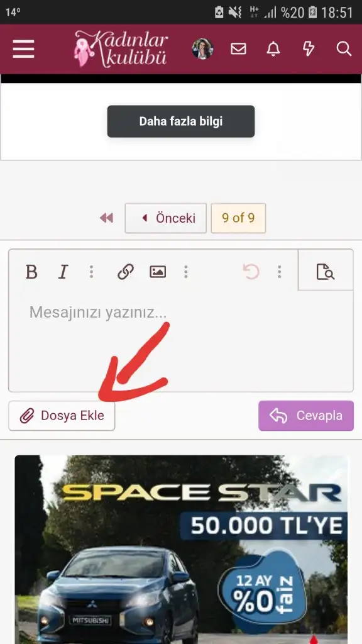
Task: Open the 9 of 9 page selector
Action: [238, 218]
